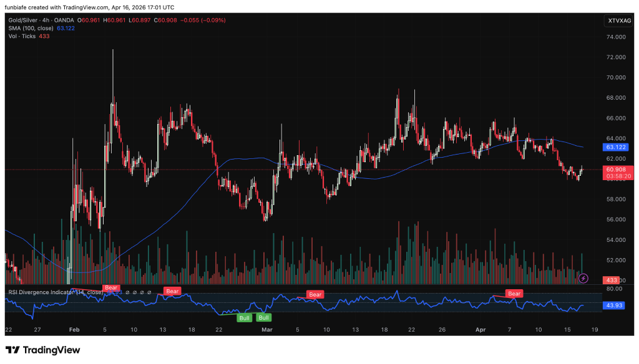The height and width of the screenshot is (364, 639).
Task: Click the blue 63.122 SMA price label
Action: click(616, 148)
